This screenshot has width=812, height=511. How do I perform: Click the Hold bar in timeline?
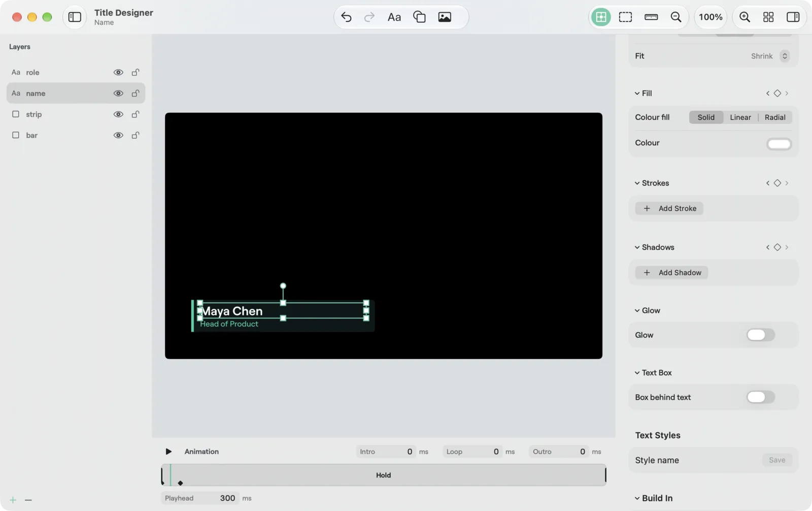click(384, 475)
